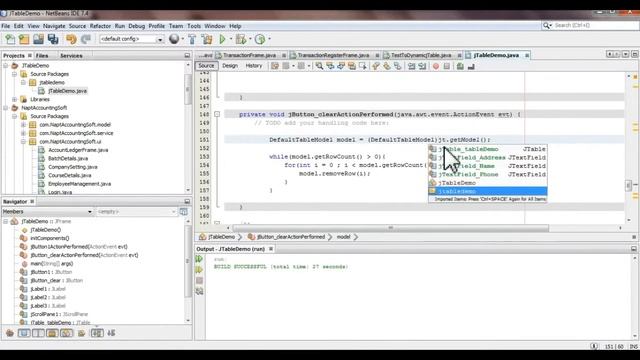This screenshot has height=360, width=640.
Task: Re-run the output with green arrow icon
Action: click(x=199, y=259)
